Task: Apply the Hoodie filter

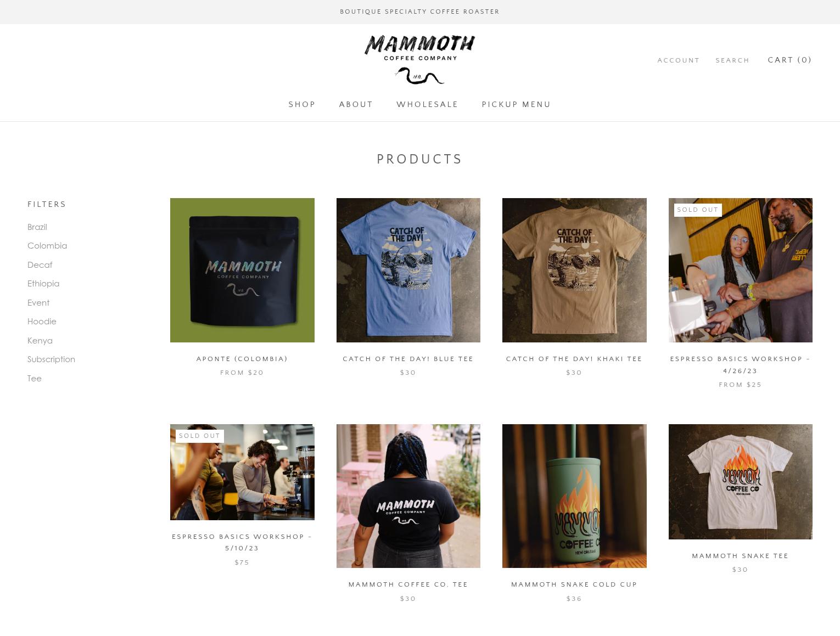Action: 42,322
